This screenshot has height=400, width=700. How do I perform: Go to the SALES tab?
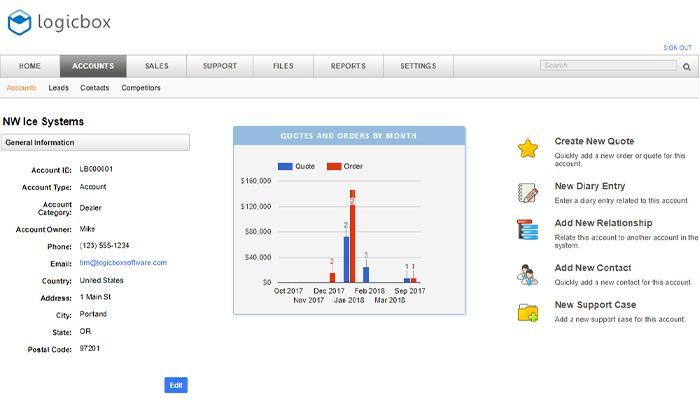pos(157,66)
